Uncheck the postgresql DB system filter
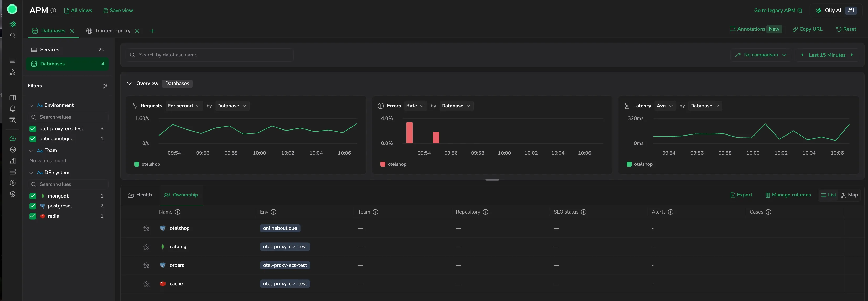This screenshot has width=868, height=301. coord(33,206)
